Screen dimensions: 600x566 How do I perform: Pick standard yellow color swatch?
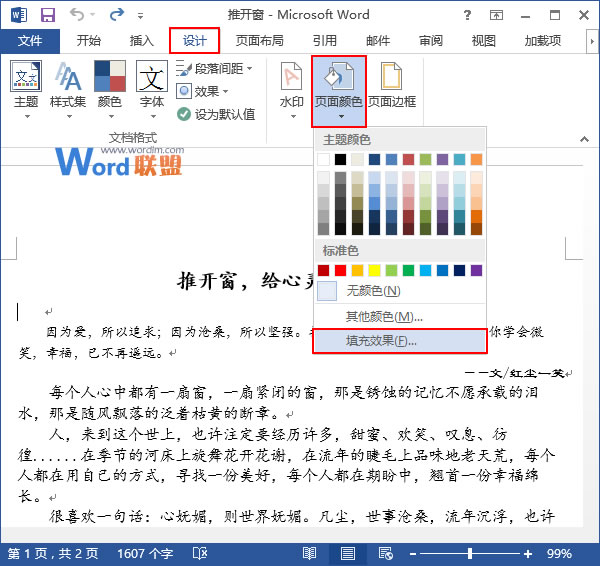coord(374,271)
